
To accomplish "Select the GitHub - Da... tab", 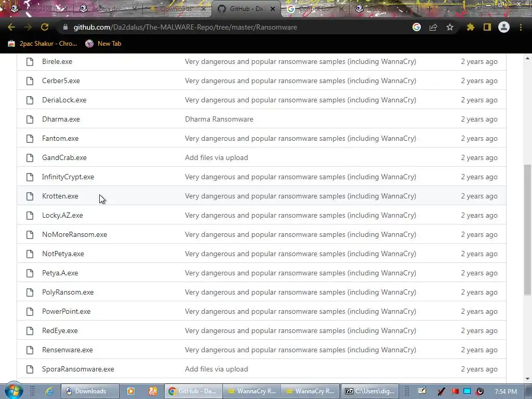I will point(246,9).
